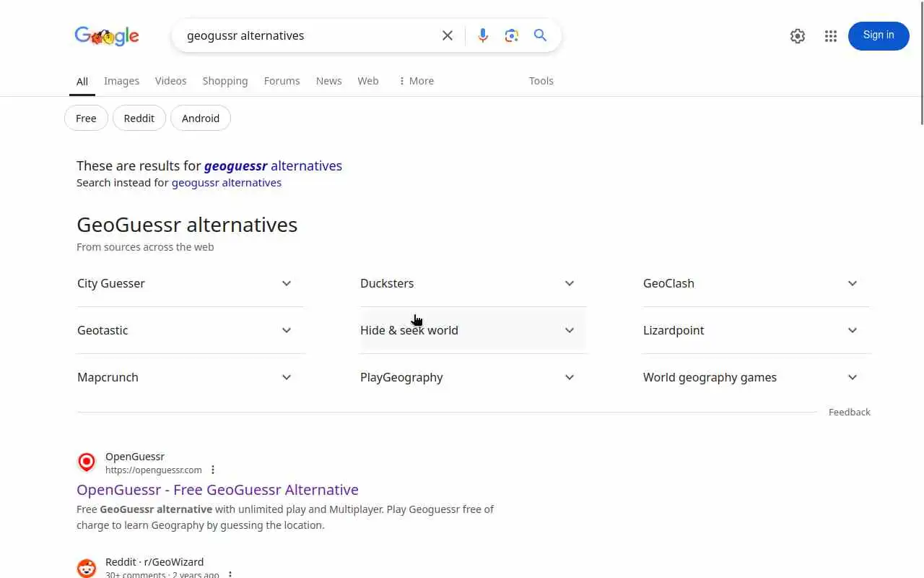Open the More dropdown menu
The image size is (924, 578).
click(x=416, y=81)
